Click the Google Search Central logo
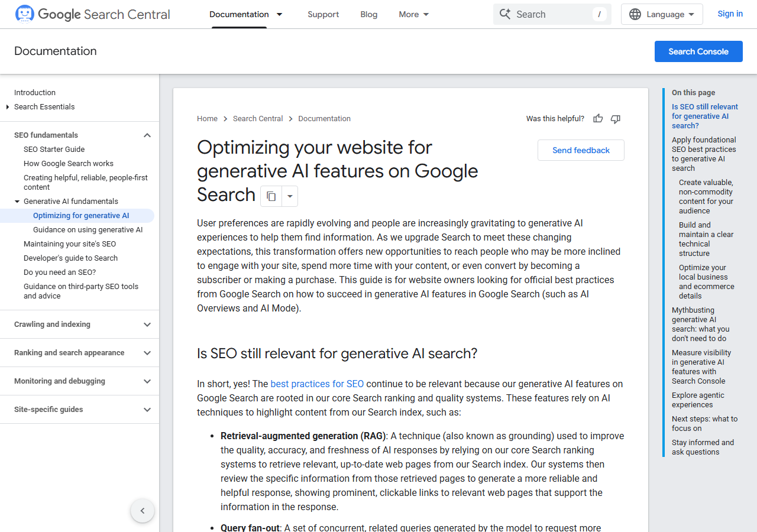 [92, 14]
